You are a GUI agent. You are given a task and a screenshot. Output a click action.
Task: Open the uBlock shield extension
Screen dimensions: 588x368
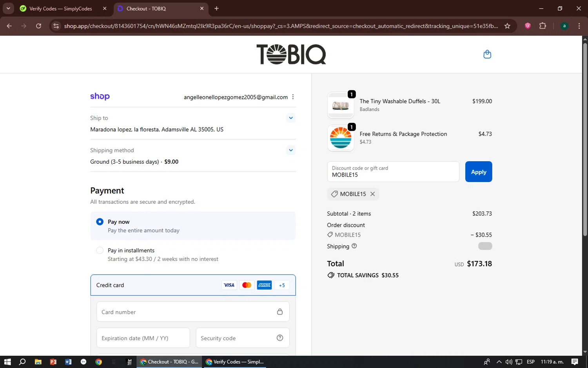[x=528, y=26]
